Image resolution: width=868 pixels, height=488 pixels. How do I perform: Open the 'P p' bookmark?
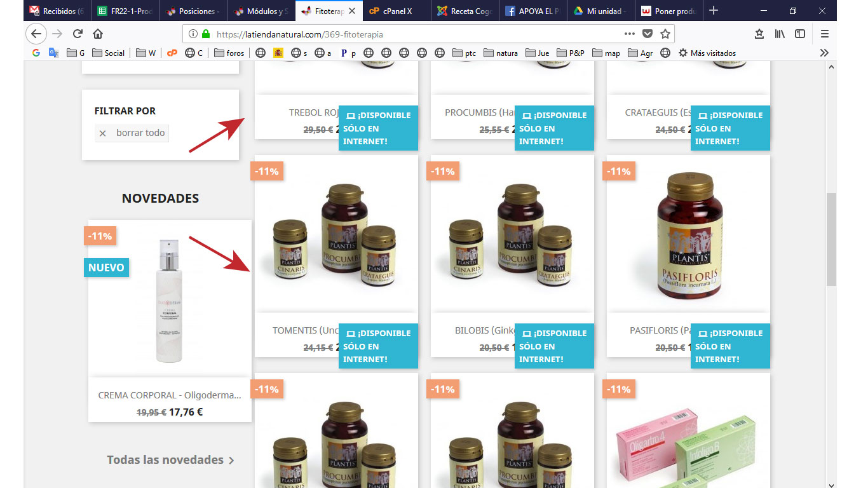(348, 53)
